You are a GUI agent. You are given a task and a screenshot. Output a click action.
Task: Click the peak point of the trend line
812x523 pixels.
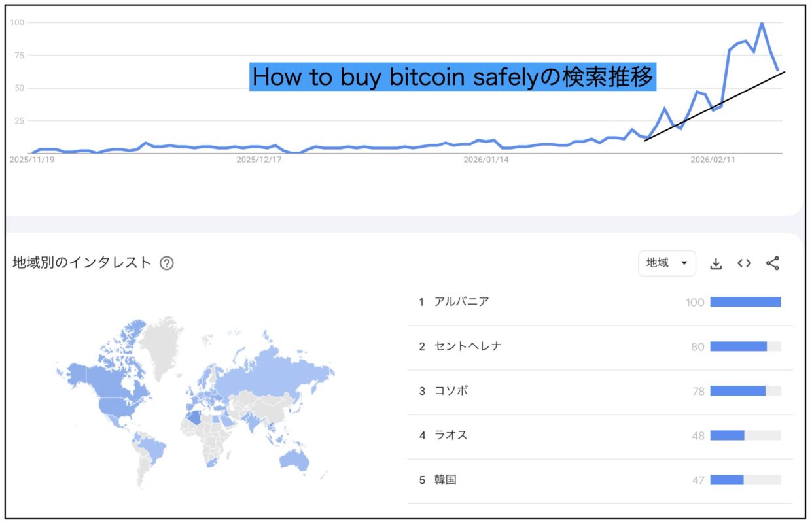pos(761,24)
